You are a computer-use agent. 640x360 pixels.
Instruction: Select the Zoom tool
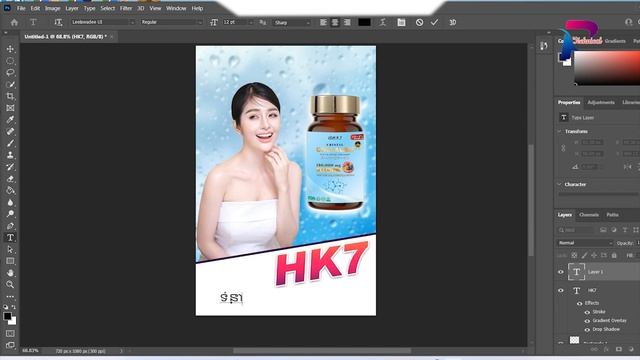point(10,284)
